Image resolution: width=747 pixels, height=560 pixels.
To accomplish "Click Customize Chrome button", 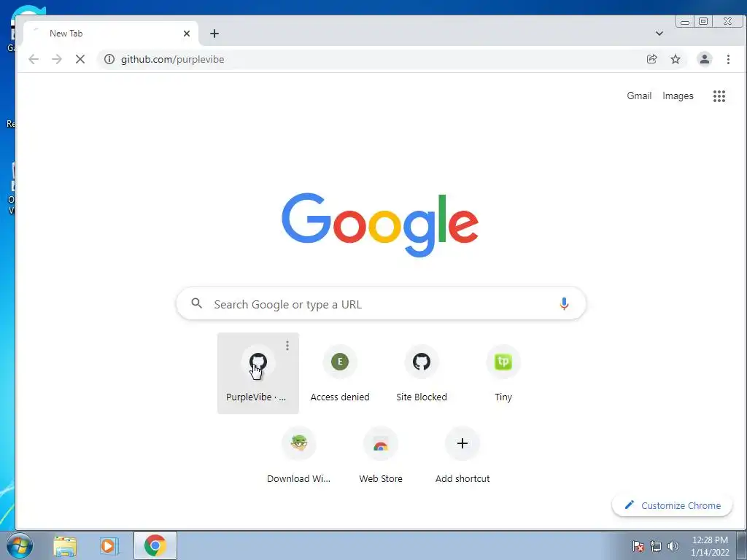I will point(672,505).
